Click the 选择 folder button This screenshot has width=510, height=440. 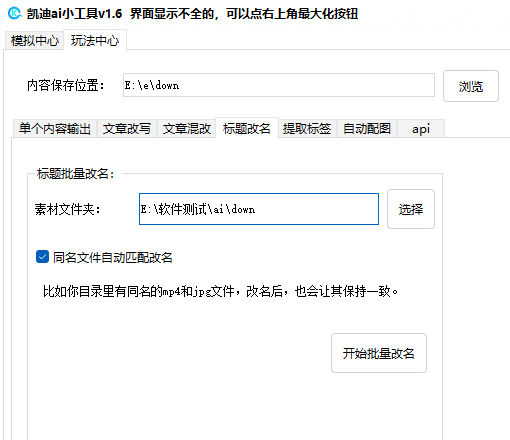coord(411,209)
